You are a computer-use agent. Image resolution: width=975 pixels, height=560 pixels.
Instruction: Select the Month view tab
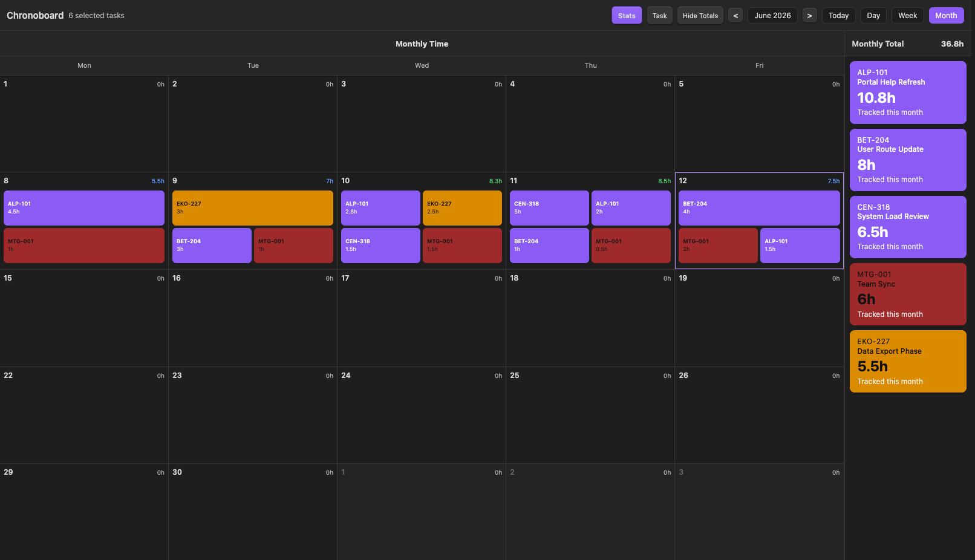946,16
